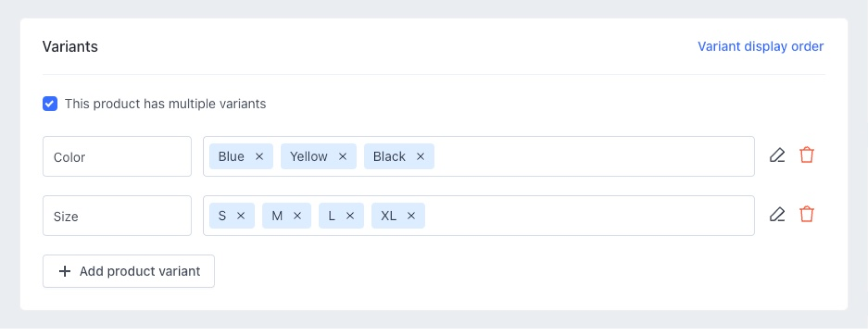
Task: Open the Variant display order link
Action: (760, 46)
